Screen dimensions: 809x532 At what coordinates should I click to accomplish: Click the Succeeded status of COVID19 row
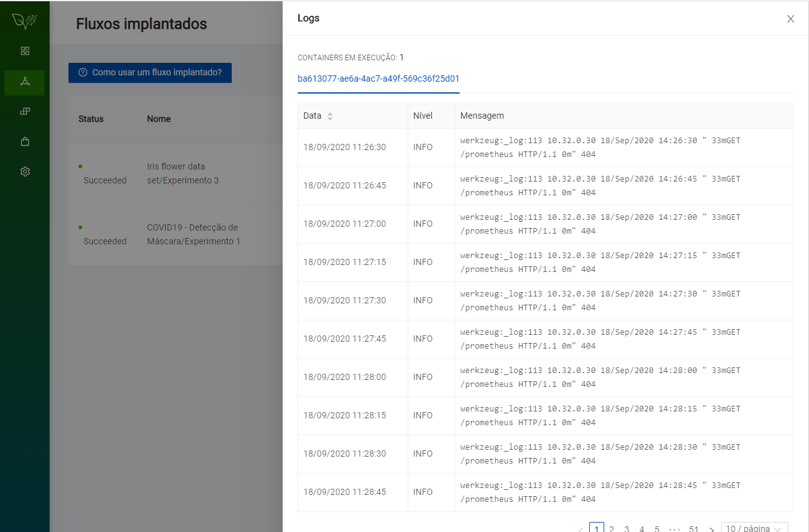(105, 241)
